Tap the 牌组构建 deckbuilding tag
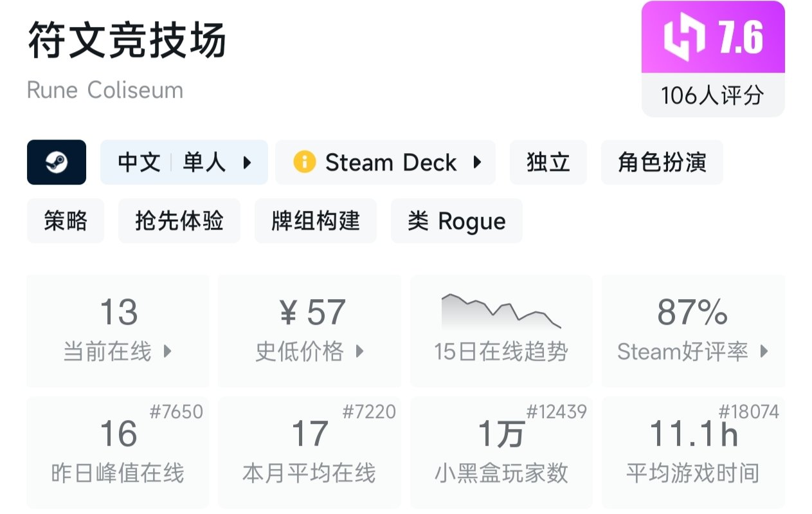The image size is (812, 514). [x=315, y=221]
